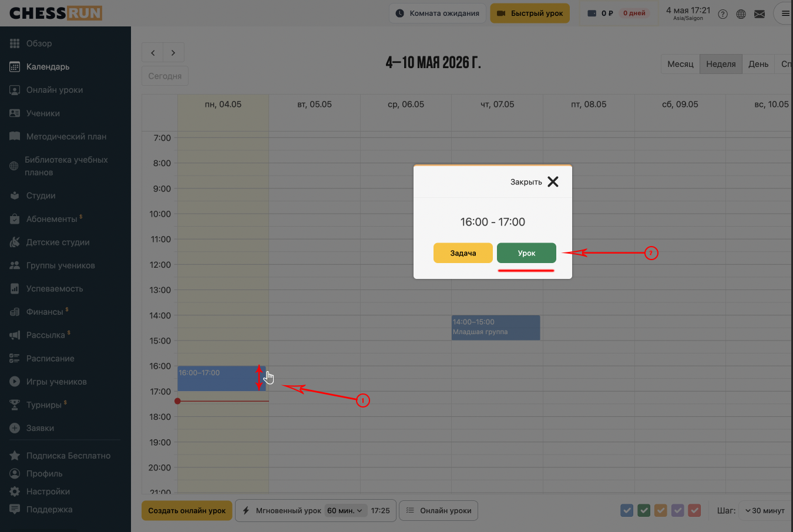Expand the wallet balance 0 ₽ panel
The width and height of the screenshot is (793, 532).
[x=600, y=13]
